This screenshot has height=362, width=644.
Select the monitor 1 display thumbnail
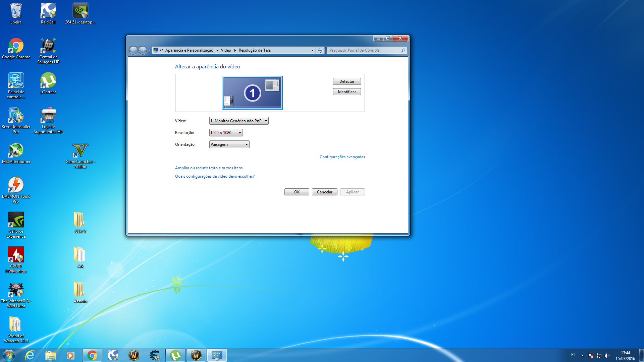click(x=252, y=93)
